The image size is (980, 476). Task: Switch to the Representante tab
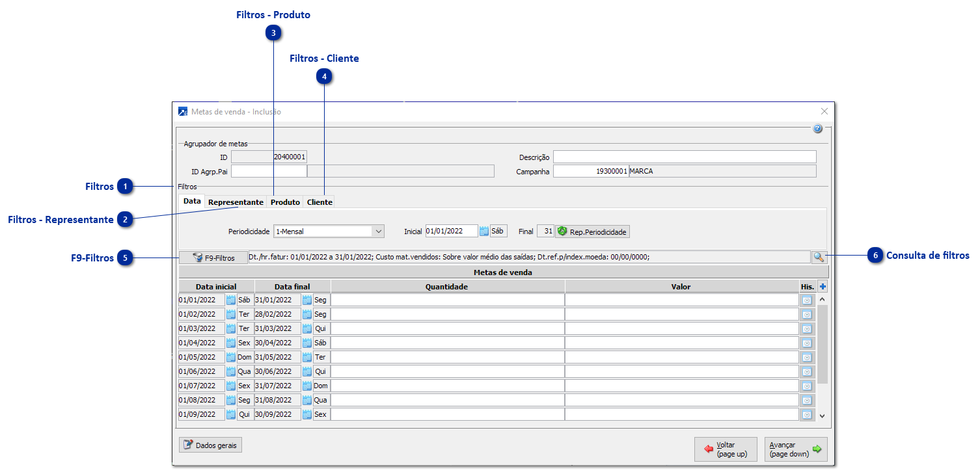(x=236, y=202)
